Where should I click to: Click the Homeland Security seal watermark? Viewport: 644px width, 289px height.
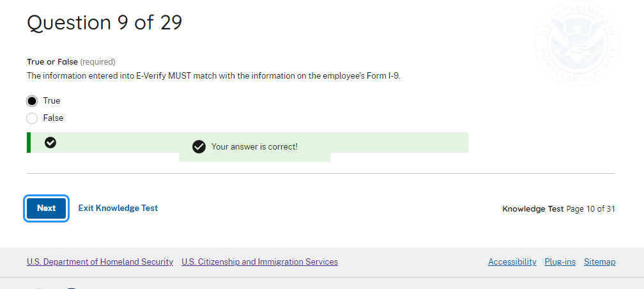576,42
